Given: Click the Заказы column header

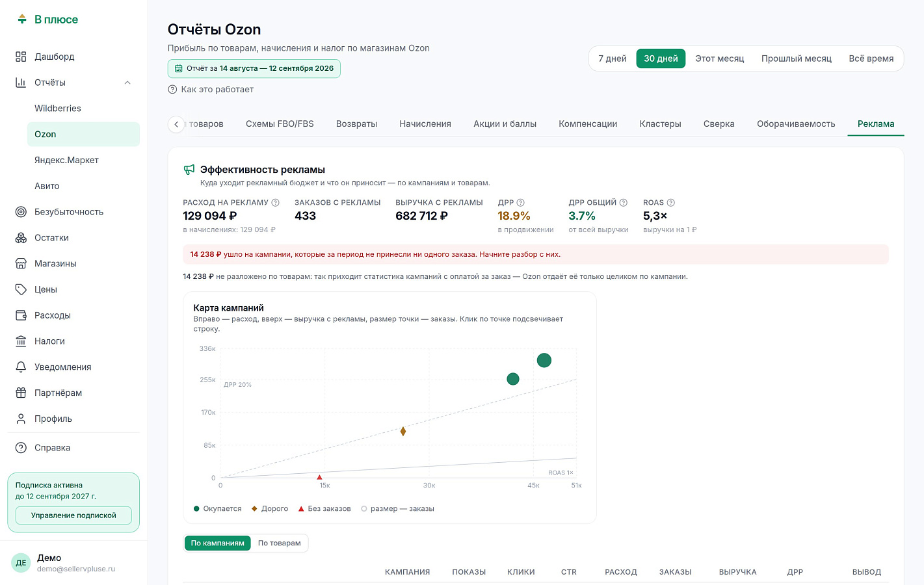Looking at the screenshot, I should point(676,572).
